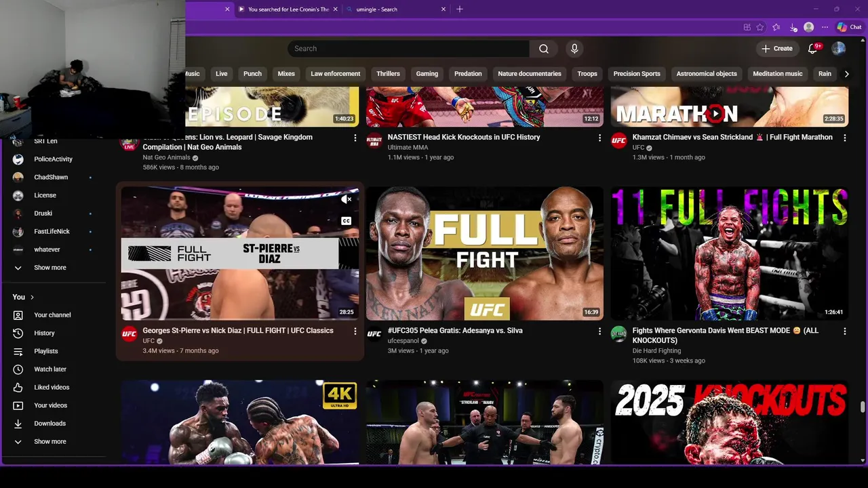The width and height of the screenshot is (868, 488).
Task: Click the page vertical scrollbar thumb
Action: coord(863,407)
